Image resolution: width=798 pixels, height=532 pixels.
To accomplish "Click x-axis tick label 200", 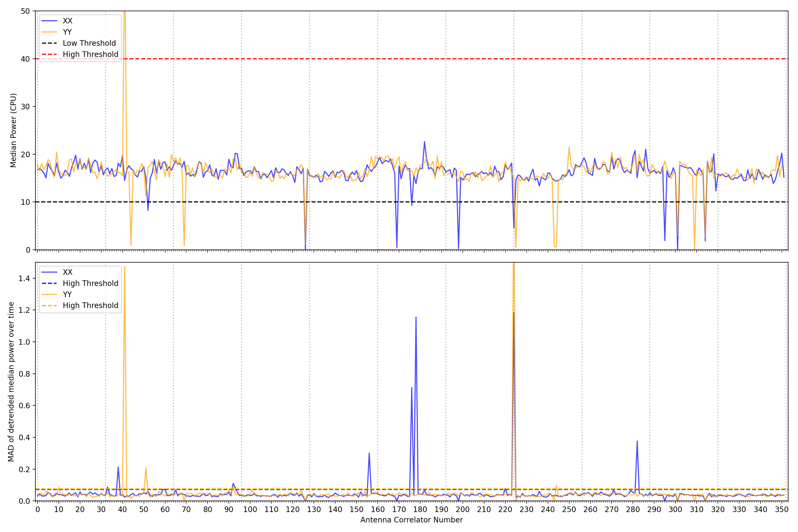I will (x=463, y=509).
